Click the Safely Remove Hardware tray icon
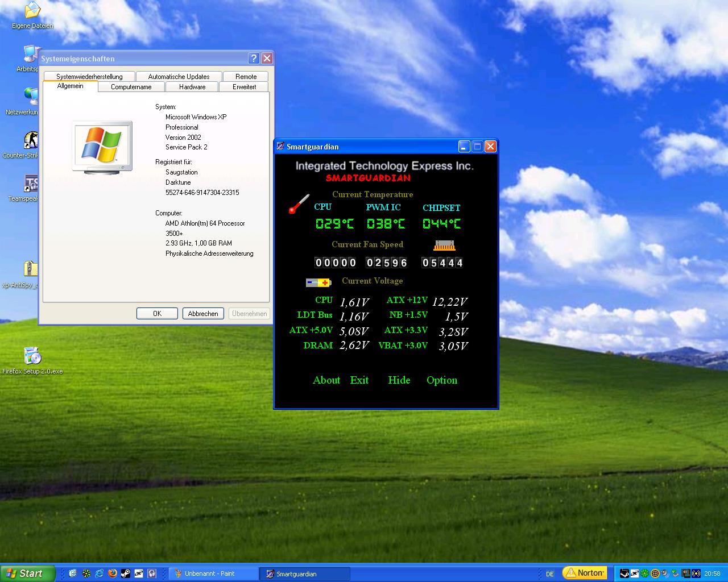The width and height of the screenshot is (728, 582). [x=675, y=573]
